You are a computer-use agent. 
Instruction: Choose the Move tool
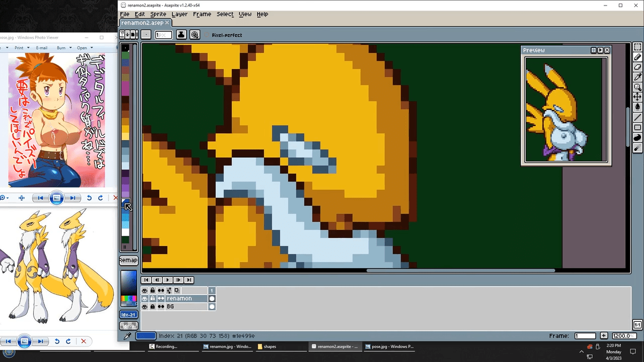(x=637, y=97)
